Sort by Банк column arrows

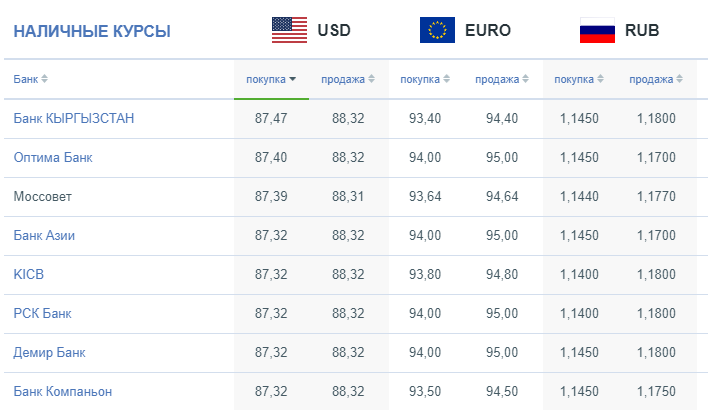[44, 79]
